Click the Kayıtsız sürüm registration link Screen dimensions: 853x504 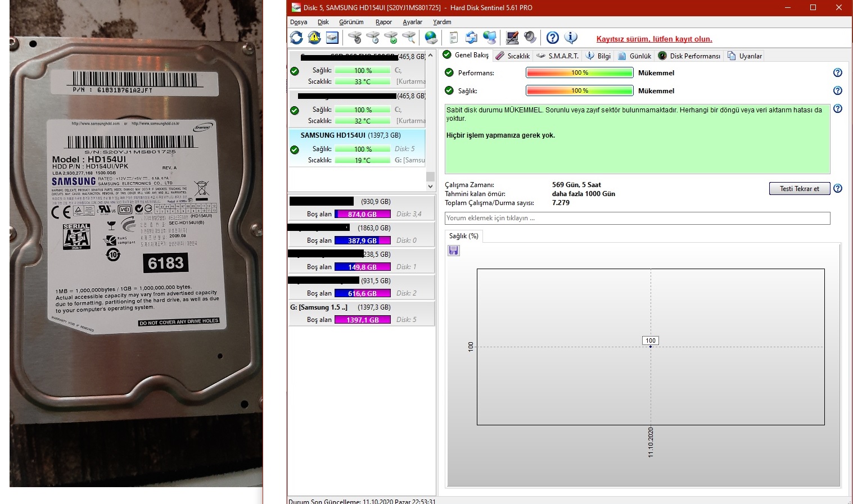coord(655,39)
